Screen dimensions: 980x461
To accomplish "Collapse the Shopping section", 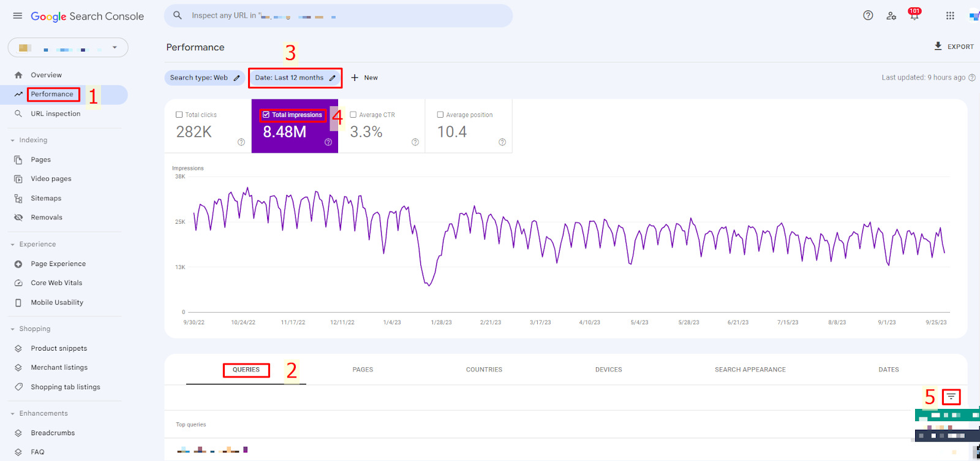I will point(13,329).
